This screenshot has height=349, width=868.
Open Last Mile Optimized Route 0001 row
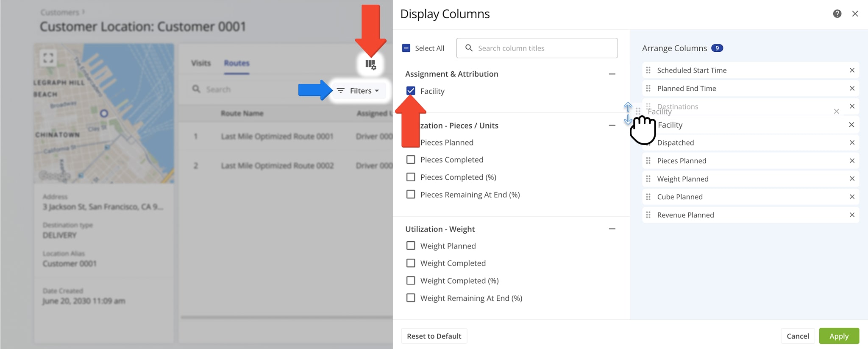287,136
